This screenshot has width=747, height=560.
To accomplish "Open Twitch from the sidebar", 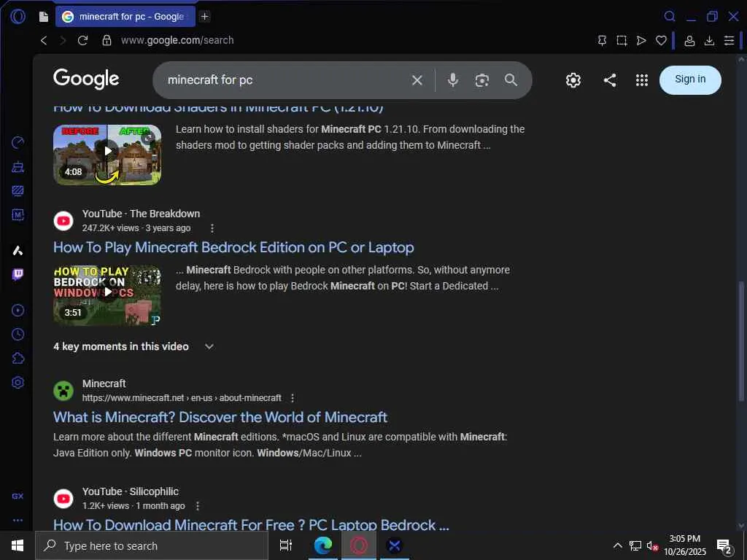I will (18, 274).
